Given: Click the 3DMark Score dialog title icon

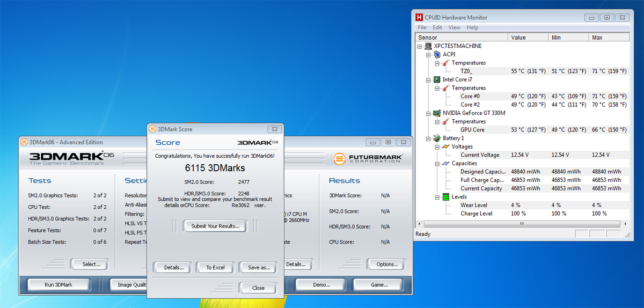Looking at the screenshot, I should [153, 129].
